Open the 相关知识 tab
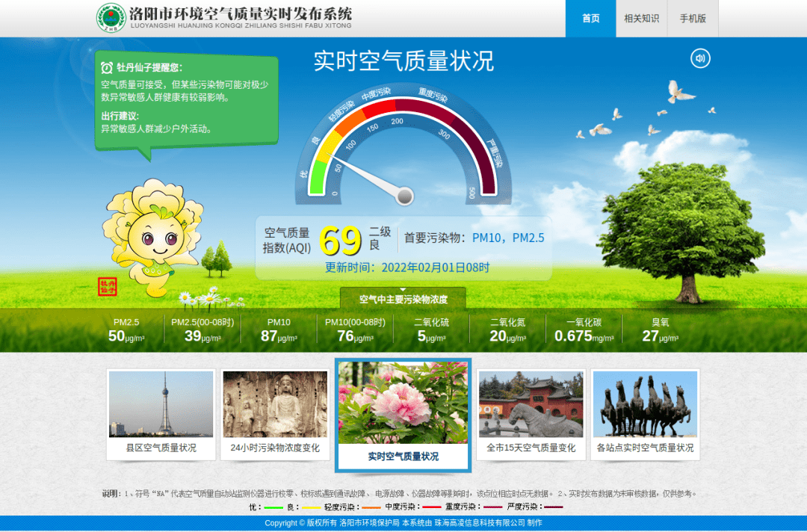This screenshot has height=532, width=807. click(x=641, y=19)
